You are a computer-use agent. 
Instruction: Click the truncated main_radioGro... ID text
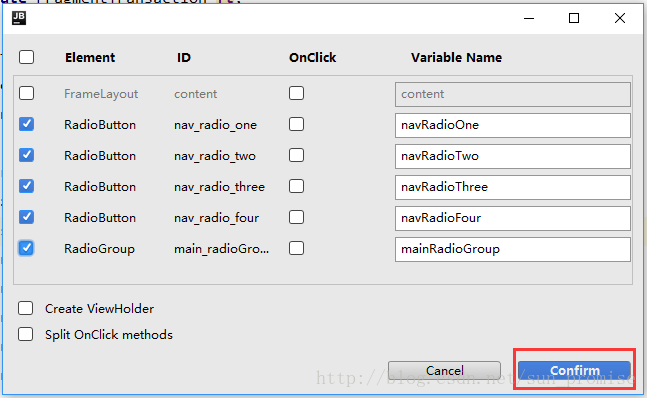tap(222, 249)
